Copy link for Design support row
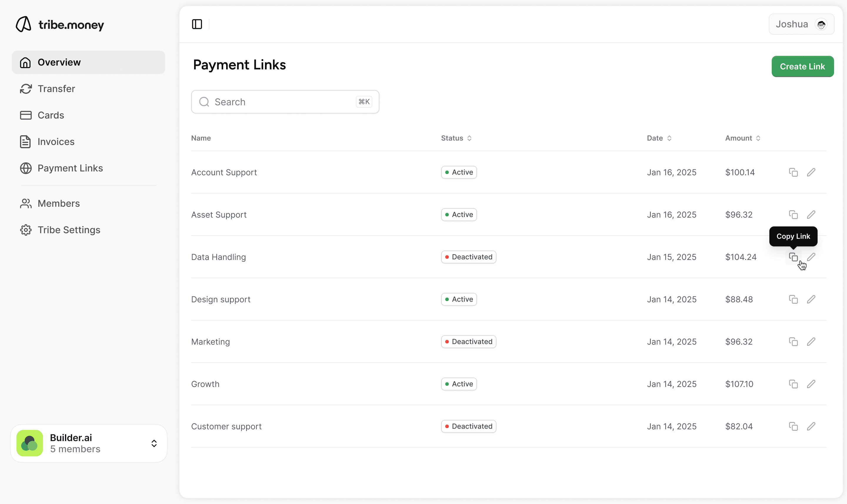The image size is (847, 504). [x=793, y=299]
